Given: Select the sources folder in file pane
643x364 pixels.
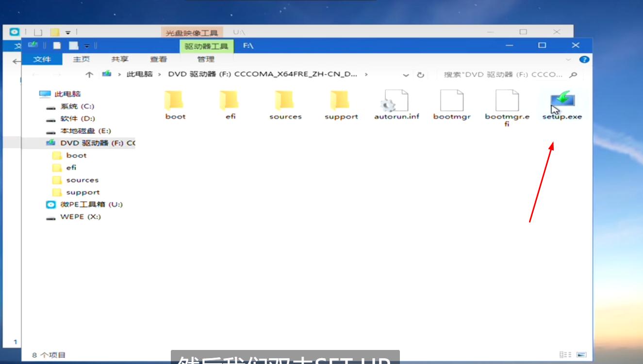Looking at the screenshot, I should tap(285, 101).
